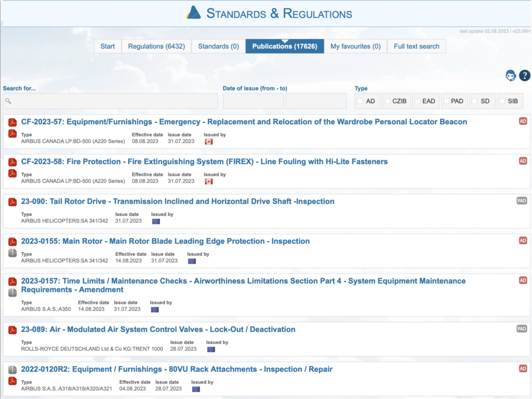
Task: Open PDF icon for 2023-0155 Main Rotor
Action: pos(12,242)
